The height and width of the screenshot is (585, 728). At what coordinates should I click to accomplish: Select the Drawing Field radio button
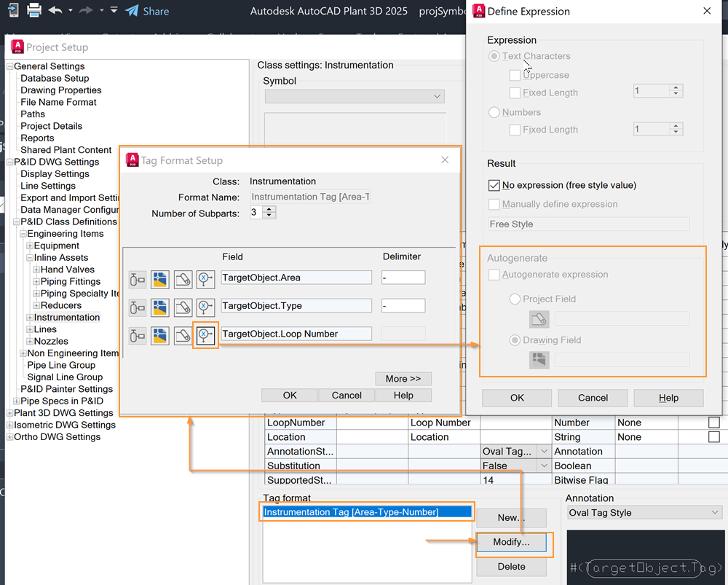pos(515,340)
